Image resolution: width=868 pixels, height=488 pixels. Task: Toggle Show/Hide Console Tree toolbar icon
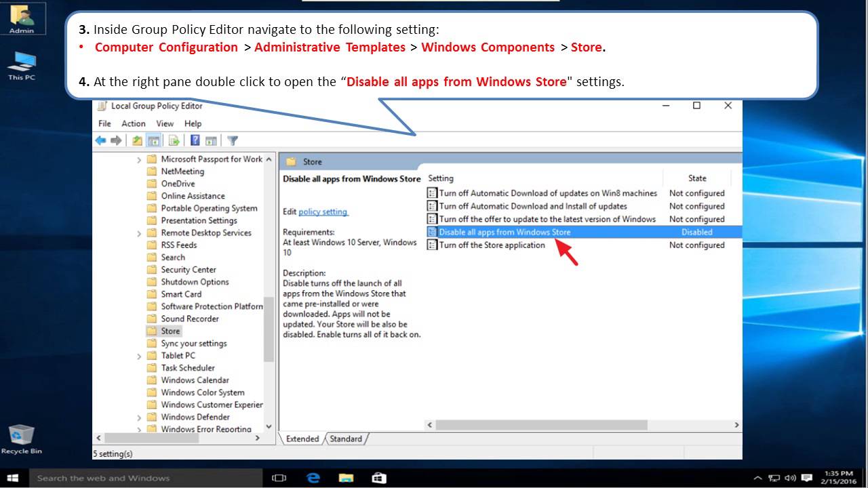(154, 140)
